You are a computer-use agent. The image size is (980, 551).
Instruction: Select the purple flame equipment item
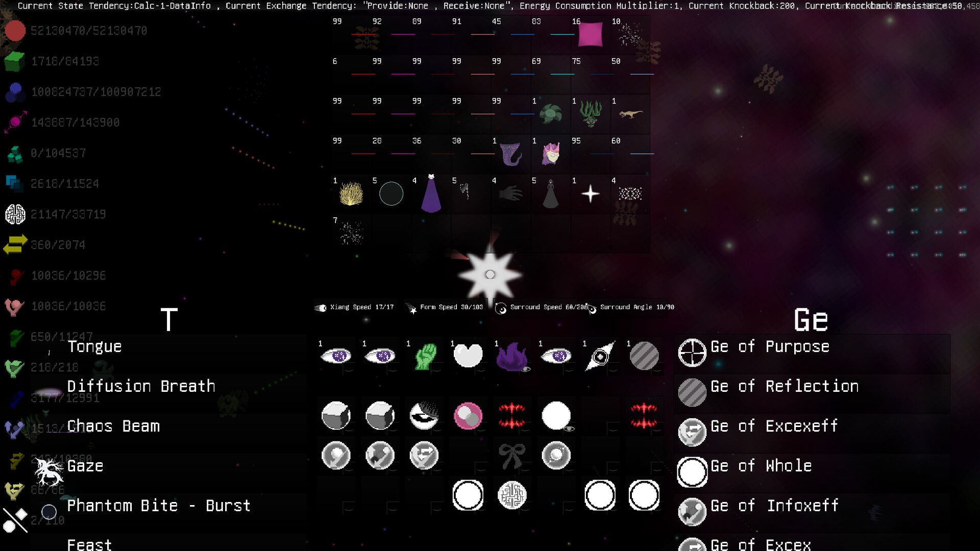512,355
